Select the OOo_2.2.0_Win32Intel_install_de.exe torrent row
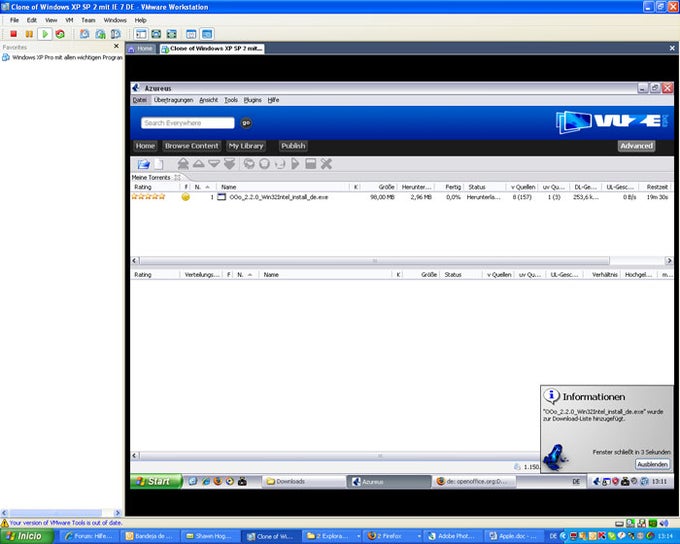Viewport: 680px width, 544px height. (401, 197)
